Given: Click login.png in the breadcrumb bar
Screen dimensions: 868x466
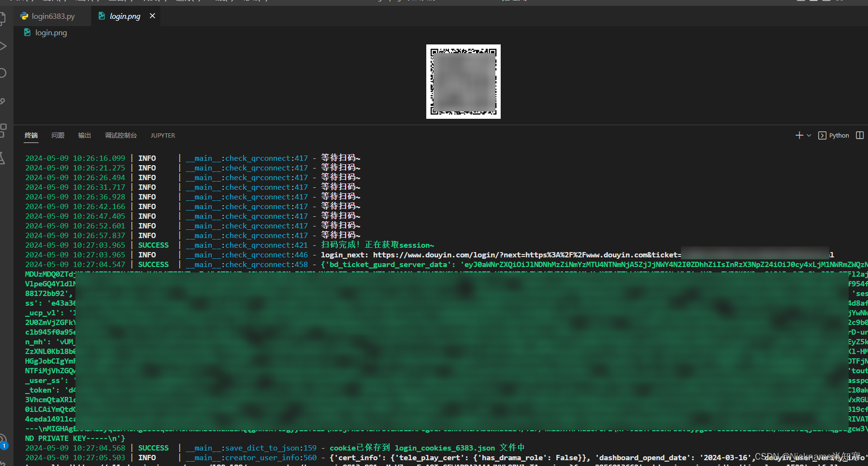Looking at the screenshot, I should (x=51, y=33).
